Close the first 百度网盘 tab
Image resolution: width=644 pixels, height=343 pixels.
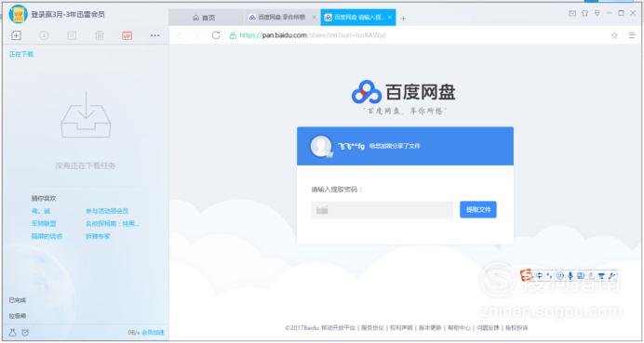(315, 18)
